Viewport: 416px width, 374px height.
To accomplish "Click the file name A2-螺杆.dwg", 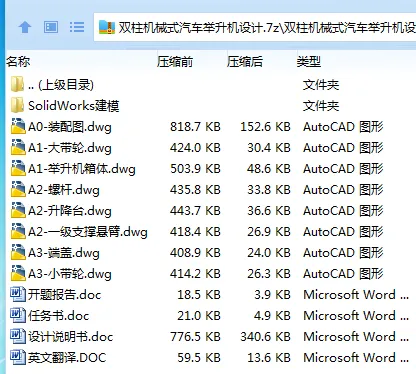I will click(64, 190).
